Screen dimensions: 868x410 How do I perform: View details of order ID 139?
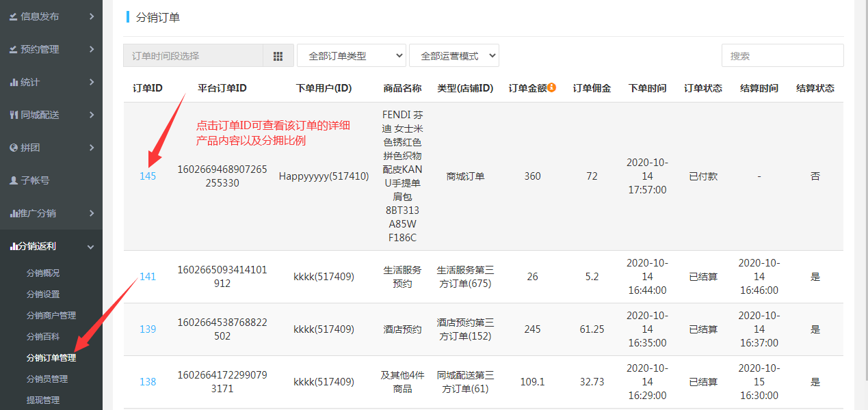pos(148,329)
